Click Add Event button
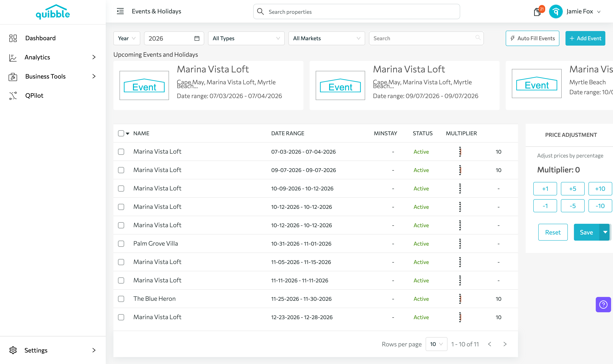This screenshot has height=364, width=613. click(585, 38)
